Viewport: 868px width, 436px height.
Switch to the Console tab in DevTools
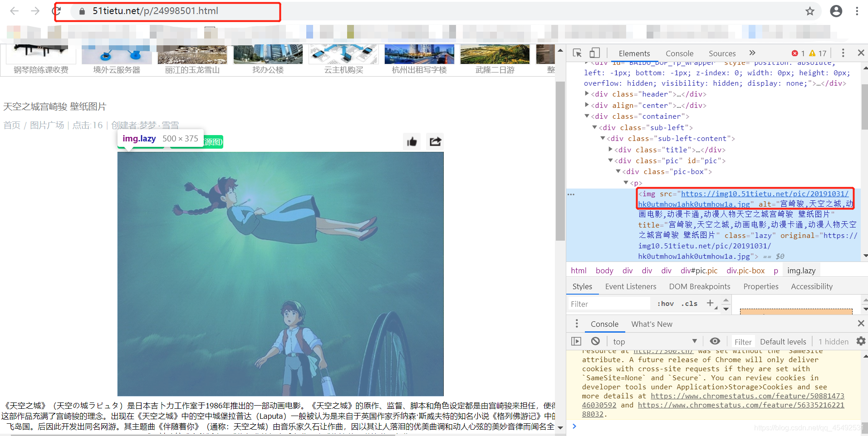click(679, 53)
